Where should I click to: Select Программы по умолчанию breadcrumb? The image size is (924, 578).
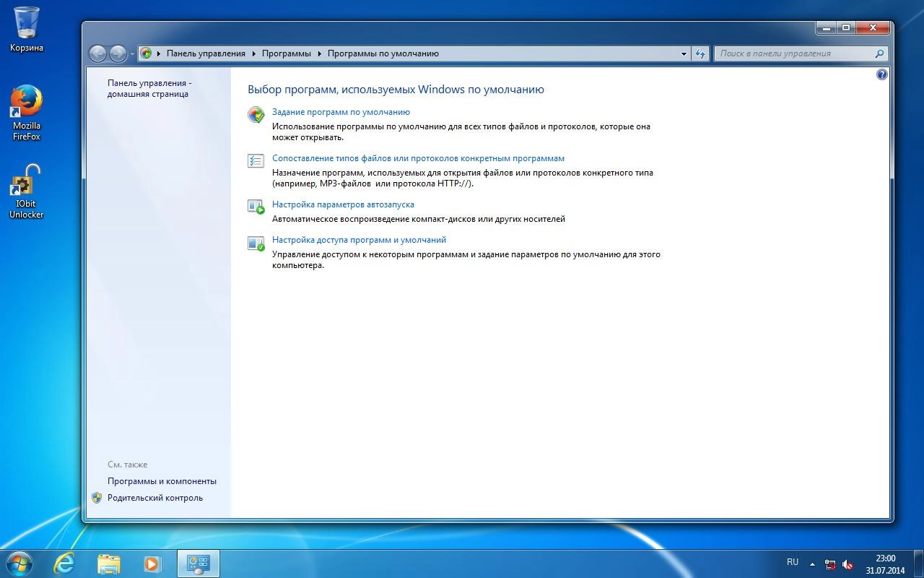point(383,53)
